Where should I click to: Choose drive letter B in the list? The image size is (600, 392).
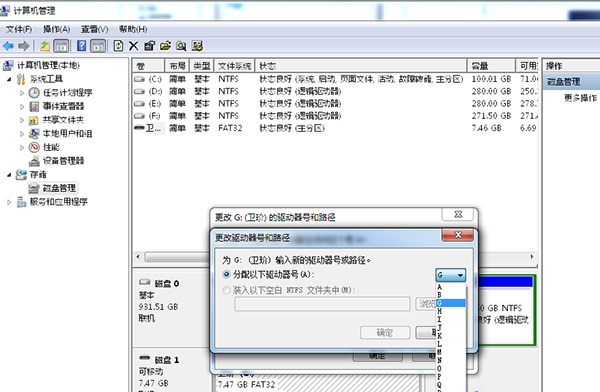tap(451, 295)
